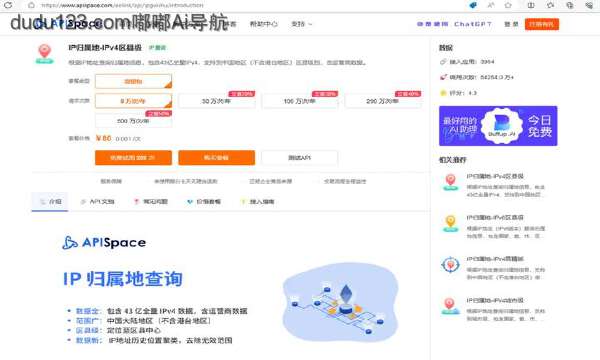The width and height of the screenshot is (600, 360).
Task: Click the red location pin product icon
Action: point(44,54)
